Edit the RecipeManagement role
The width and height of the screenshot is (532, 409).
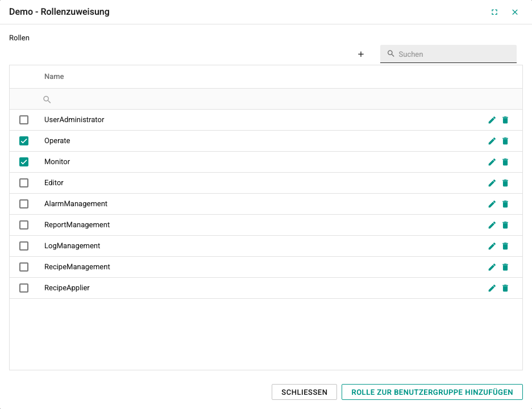pos(492,267)
